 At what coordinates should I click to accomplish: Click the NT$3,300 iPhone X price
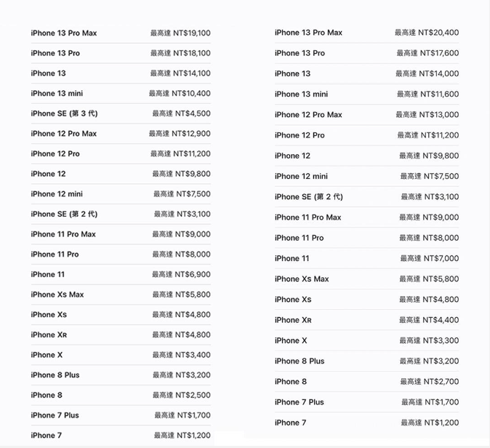point(429,340)
